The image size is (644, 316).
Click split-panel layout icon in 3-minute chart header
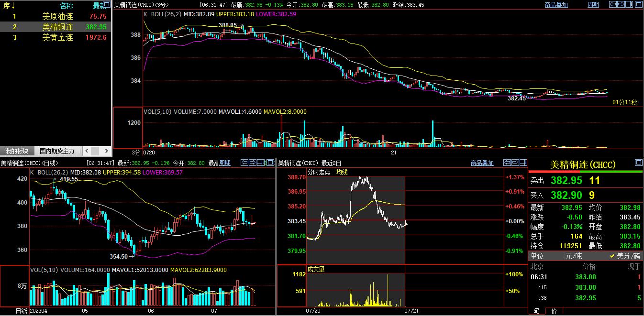pyautogui.click(x=629, y=4)
